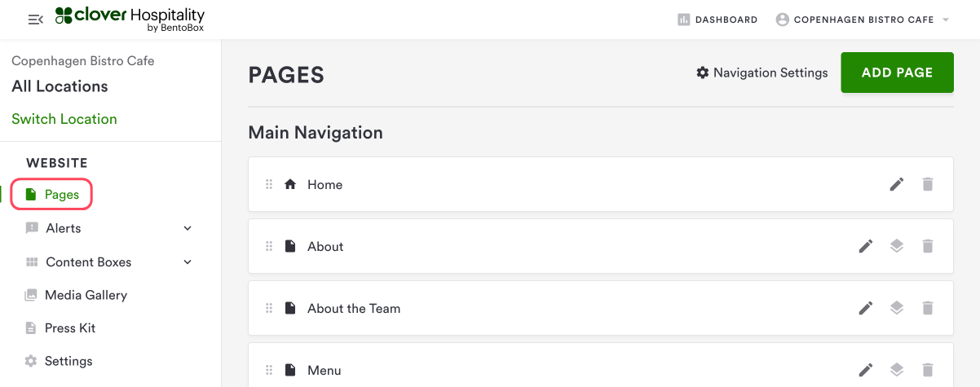980x387 pixels.
Task: Click the layers icon on About row
Action: click(897, 246)
